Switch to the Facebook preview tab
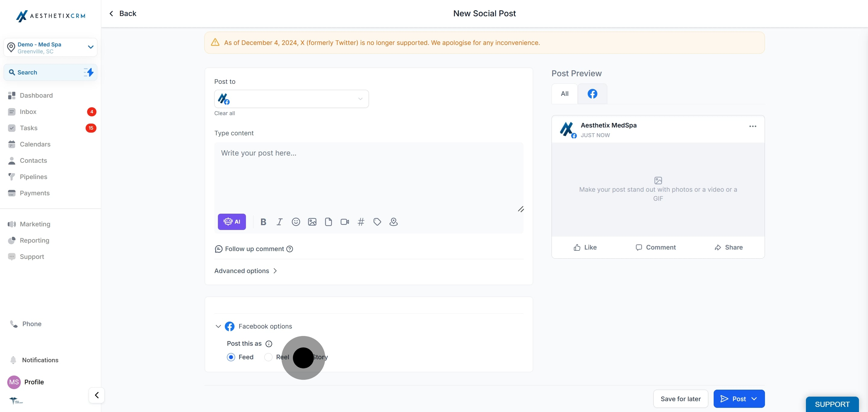This screenshot has height=412, width=868. tap(592, 94)
